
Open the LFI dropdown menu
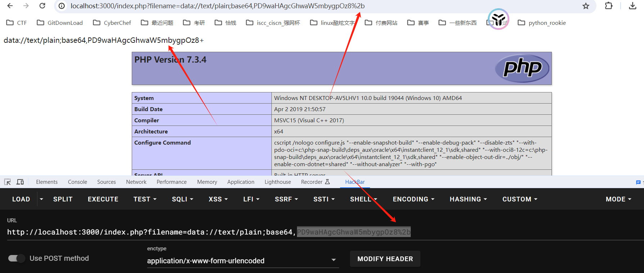[251, 199]
